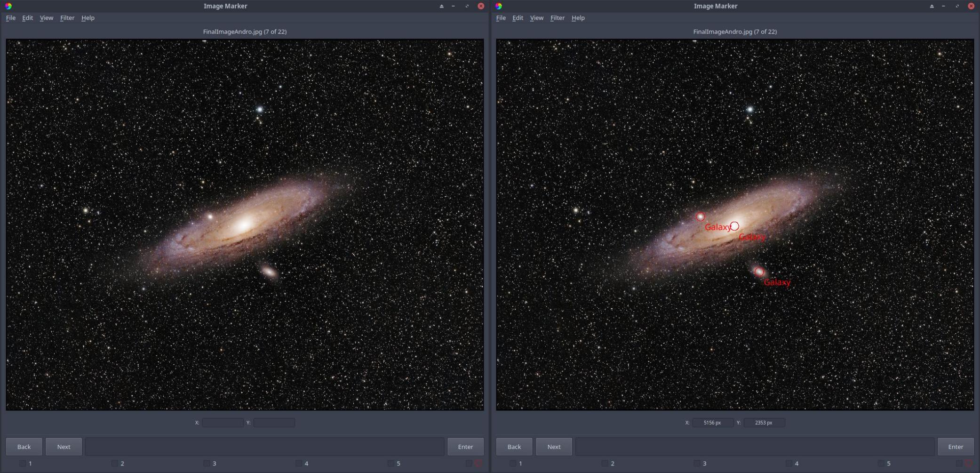This screenshot has width=980, height=473.
Task: Open Edit menu in right Image Marker window
Action: (x=518, y=18)
